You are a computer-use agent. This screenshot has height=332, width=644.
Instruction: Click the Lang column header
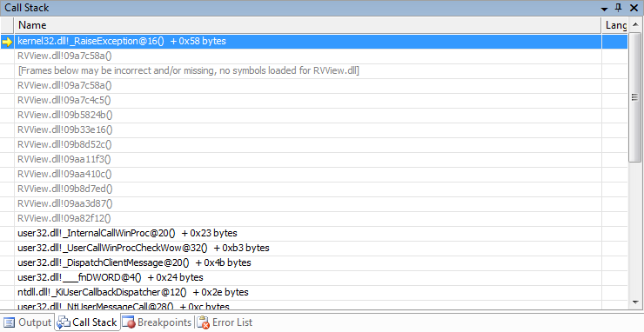coord(614,25)
